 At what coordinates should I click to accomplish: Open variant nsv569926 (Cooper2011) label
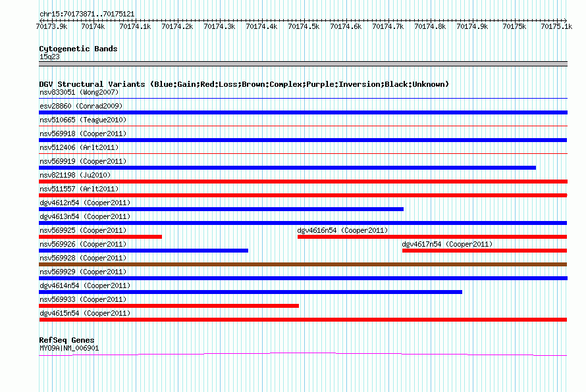coord(83,244)
